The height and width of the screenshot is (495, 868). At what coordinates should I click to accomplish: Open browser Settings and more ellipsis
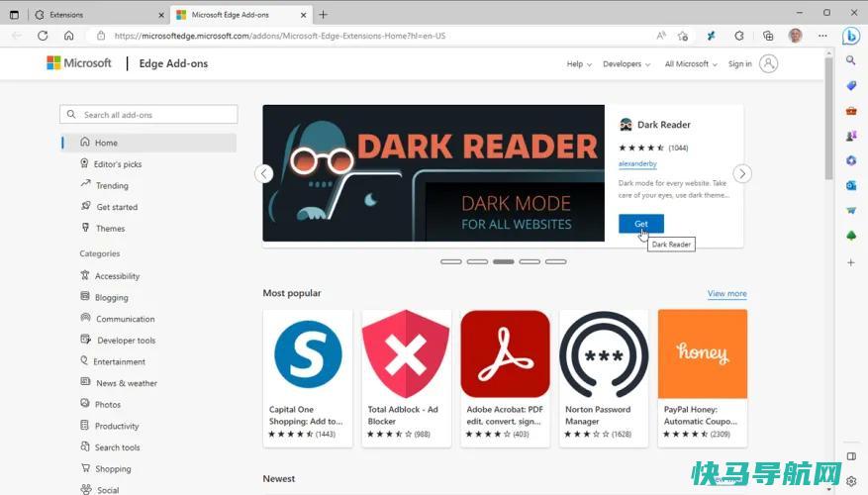click(822, 36)
